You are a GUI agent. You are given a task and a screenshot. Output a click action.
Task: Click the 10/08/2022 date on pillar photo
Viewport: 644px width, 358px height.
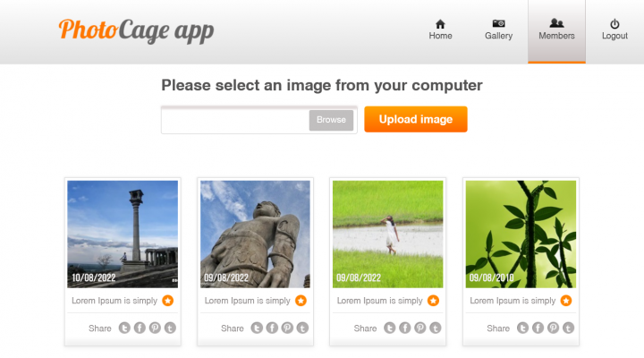pos(94,277)
